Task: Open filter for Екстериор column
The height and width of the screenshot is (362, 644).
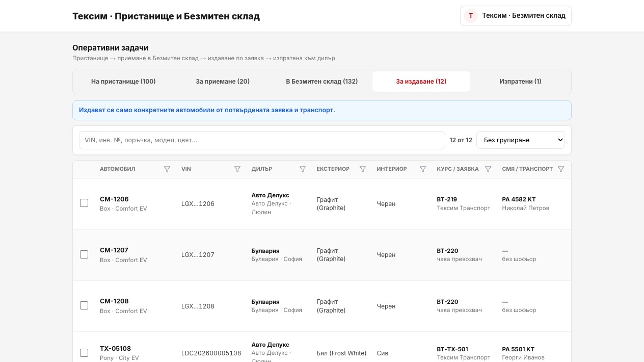Action: point(363,169)
